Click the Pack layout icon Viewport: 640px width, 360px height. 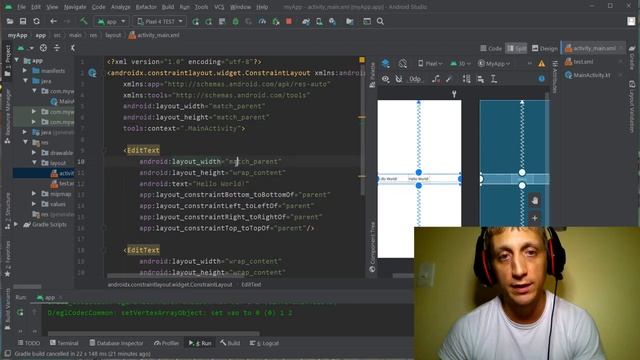click(x=467, y=79)
